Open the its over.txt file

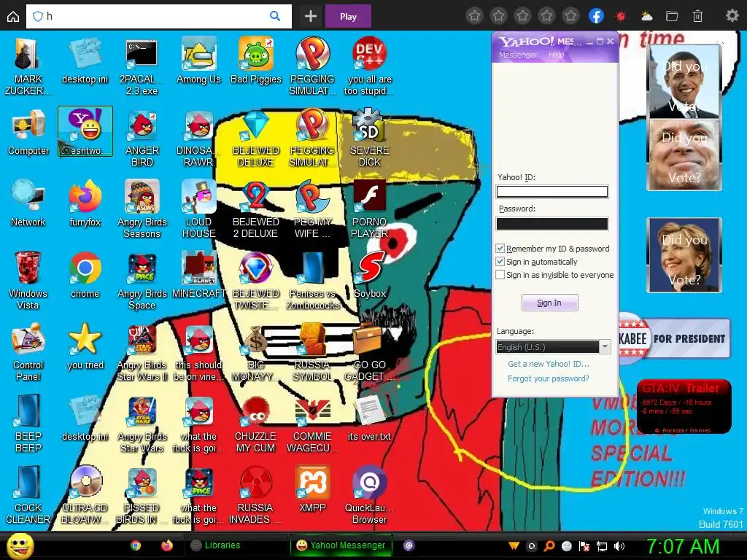tap(370, 418)
